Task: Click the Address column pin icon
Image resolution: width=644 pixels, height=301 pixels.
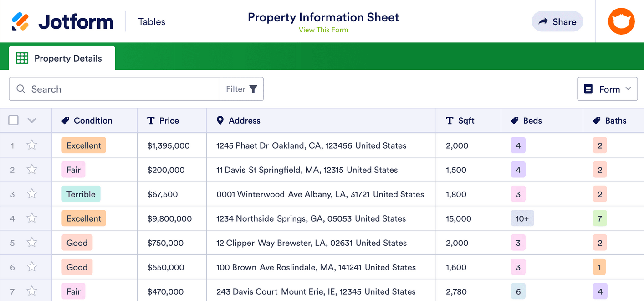Action: [220, 120]
